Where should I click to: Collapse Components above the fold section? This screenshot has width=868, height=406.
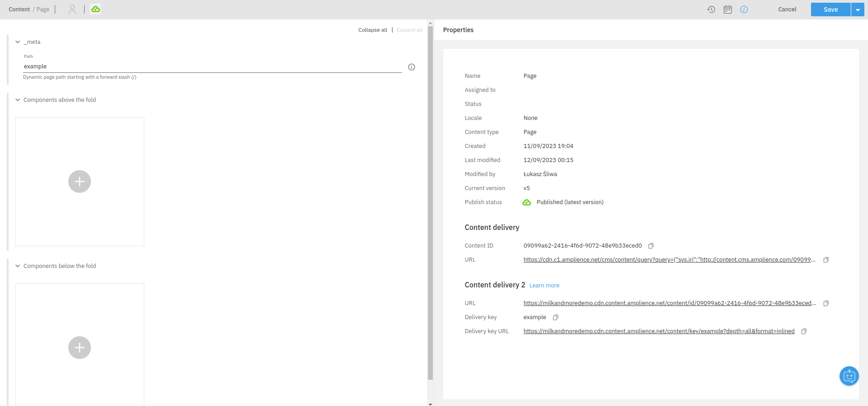tap(18, 100)
